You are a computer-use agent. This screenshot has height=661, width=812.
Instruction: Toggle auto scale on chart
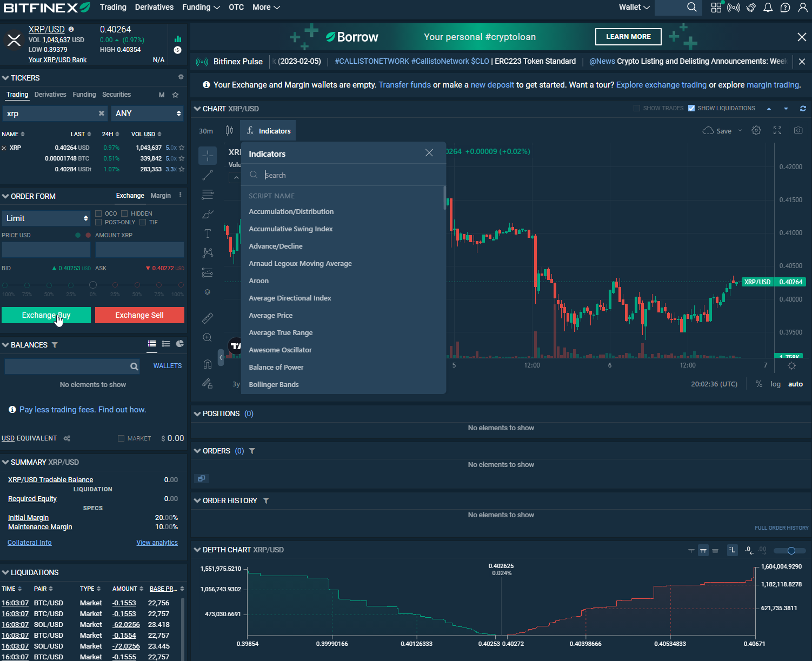point(795,384)
